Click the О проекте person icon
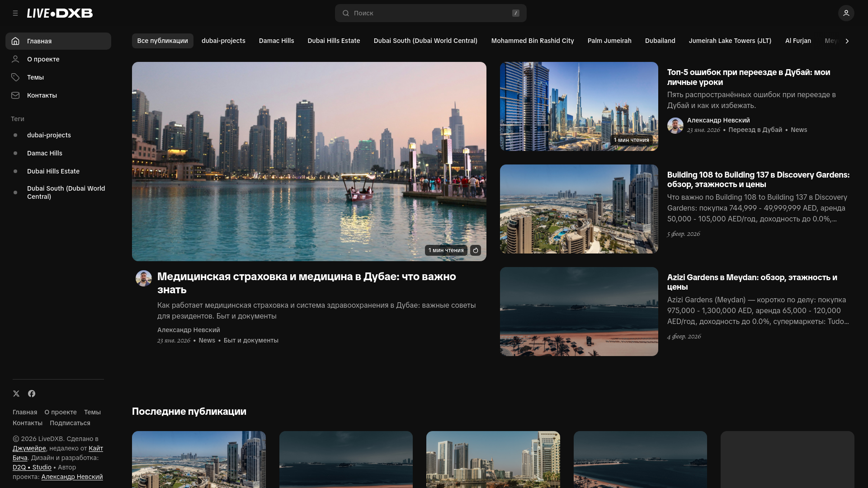Image resolution: width=868 pixels, height=488 pixels. pos(15,59)
